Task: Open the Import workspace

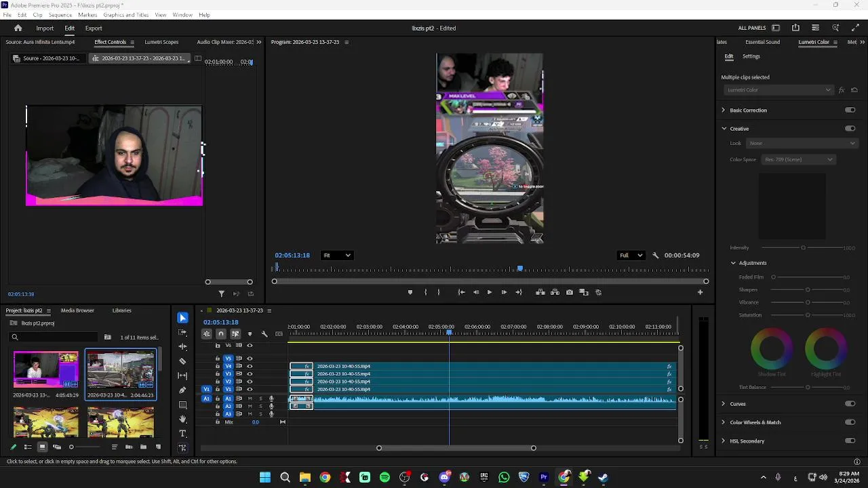Action: [45, 28]
